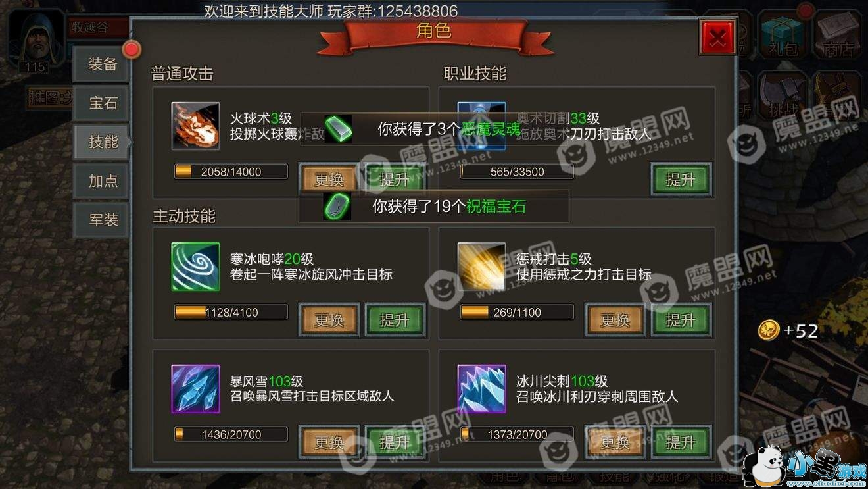Tap the 祝福宝石 reward notification

click(434, 207)
